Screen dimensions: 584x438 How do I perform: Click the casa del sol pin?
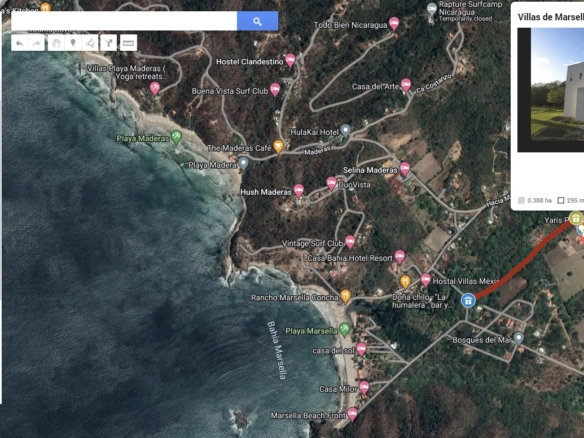(x=361, y=349)
